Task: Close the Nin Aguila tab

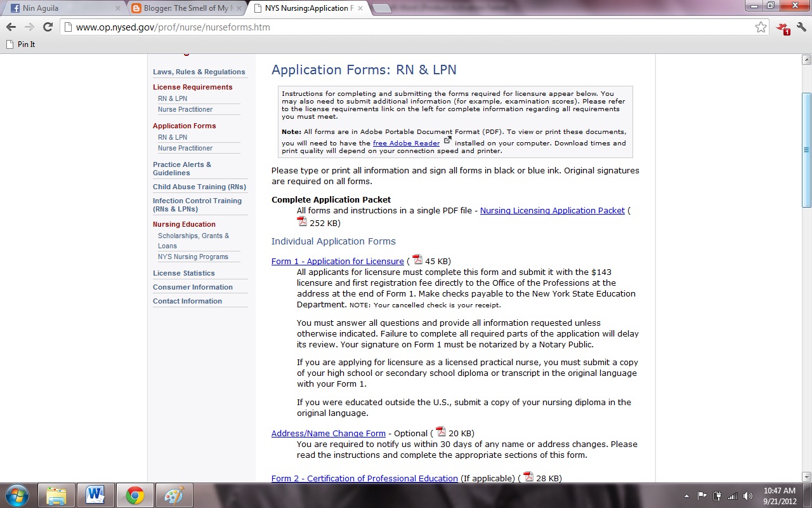Action: [x=118, y=9]
